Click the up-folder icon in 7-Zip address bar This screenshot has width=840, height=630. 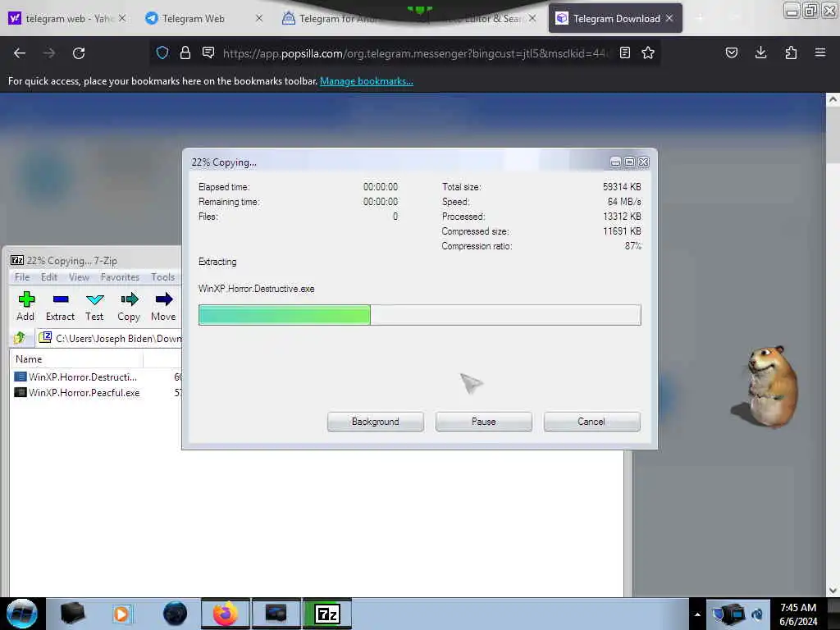20,338
